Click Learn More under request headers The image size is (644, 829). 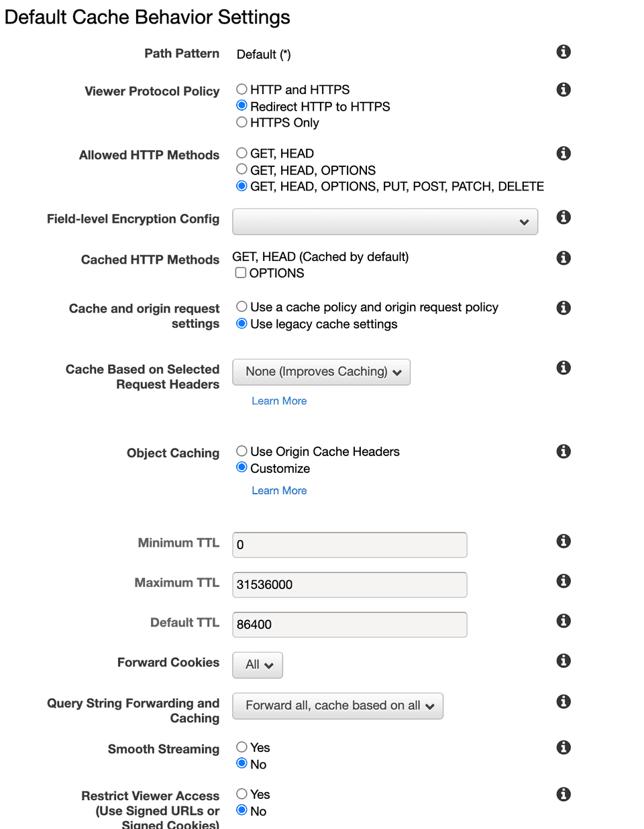click(279, 401)
